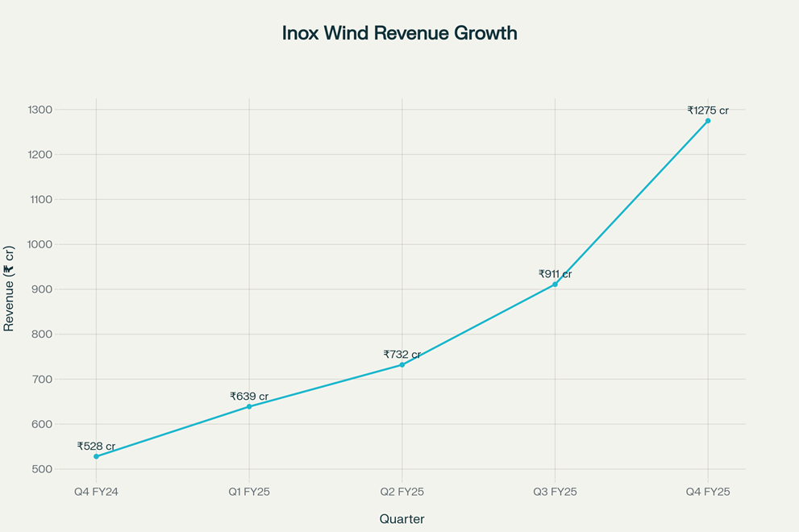Click the 1300 y-axis tick label
The image size is (799, 532).
pos(40,110)
